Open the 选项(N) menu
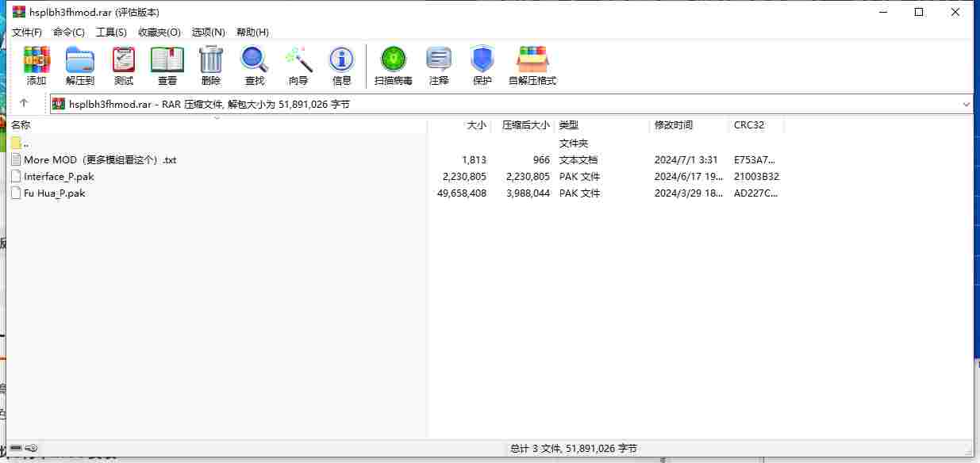Image resolution: width=980 pixels, height=463 pixels. tap(209, 32)
